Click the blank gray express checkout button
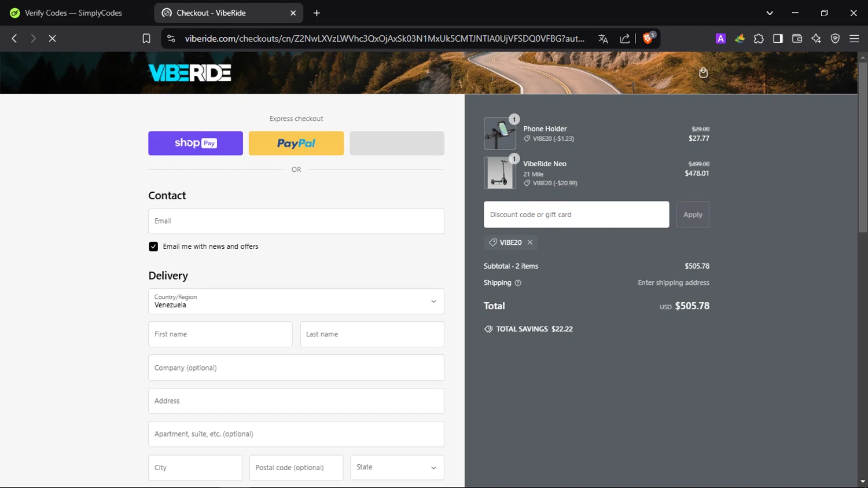 [397, 143]
